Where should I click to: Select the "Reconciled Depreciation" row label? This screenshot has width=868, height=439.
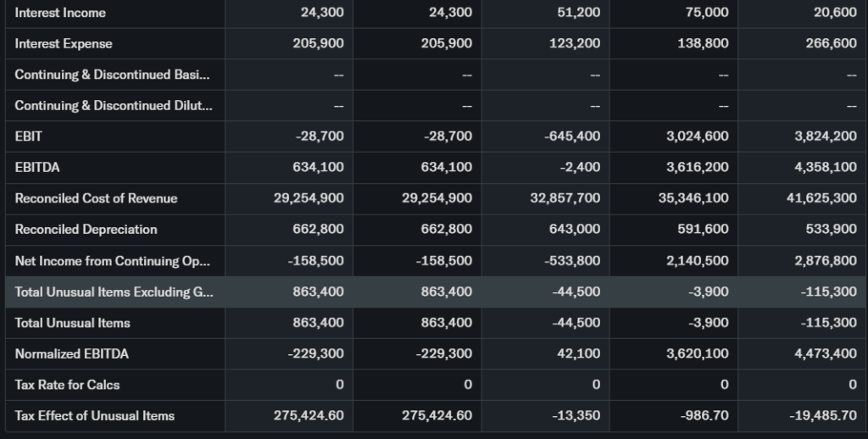click(x=86, y=229)
